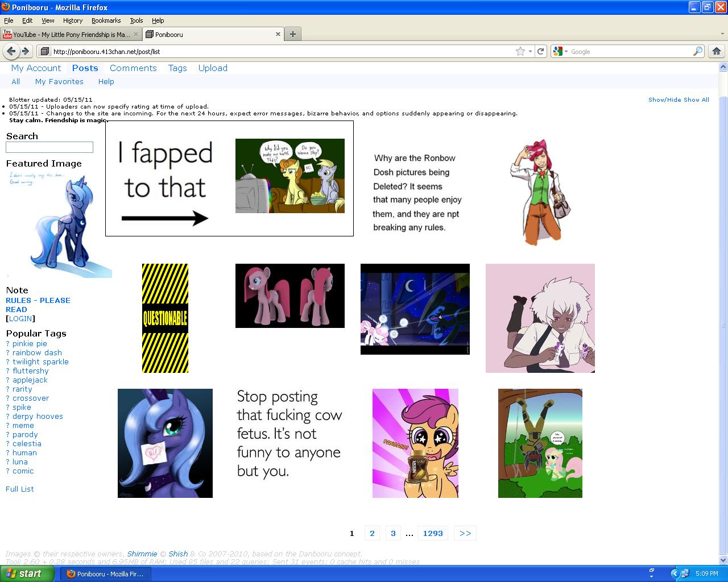Screen dimensions: 728x582
Task: Click the site Search text box
Action: click(49, 147)
